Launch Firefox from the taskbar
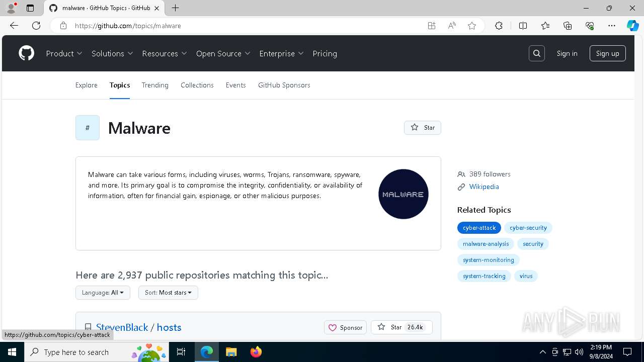This screenshot has height=362, width=644. pos(256,352)
